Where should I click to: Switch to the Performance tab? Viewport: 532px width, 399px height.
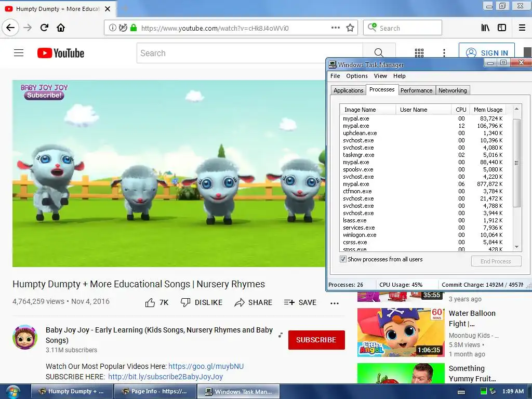(x=416, y=90)
